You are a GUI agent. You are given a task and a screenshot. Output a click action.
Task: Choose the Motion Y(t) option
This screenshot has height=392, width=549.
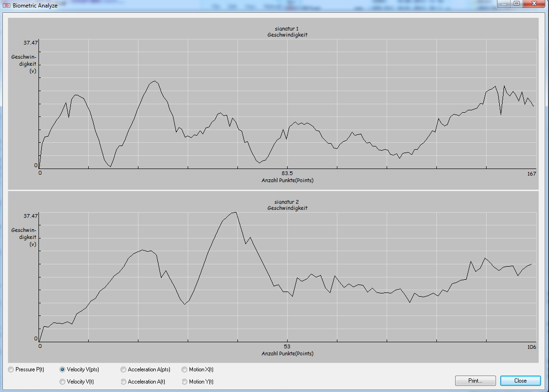pos(184,382)
